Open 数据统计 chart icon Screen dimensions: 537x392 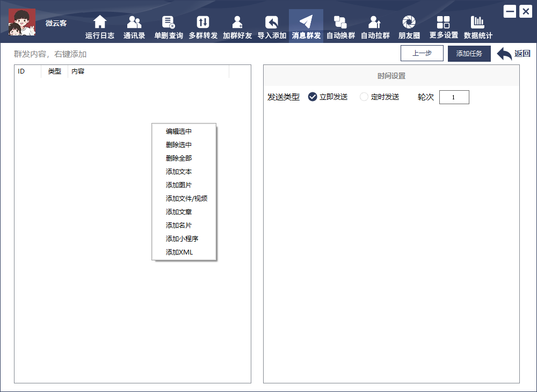(478, 23)
